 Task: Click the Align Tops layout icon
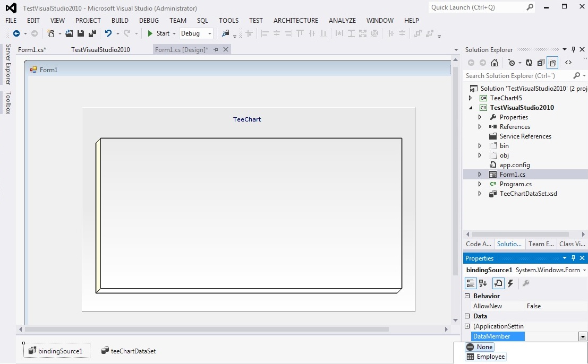click(300, 33)
